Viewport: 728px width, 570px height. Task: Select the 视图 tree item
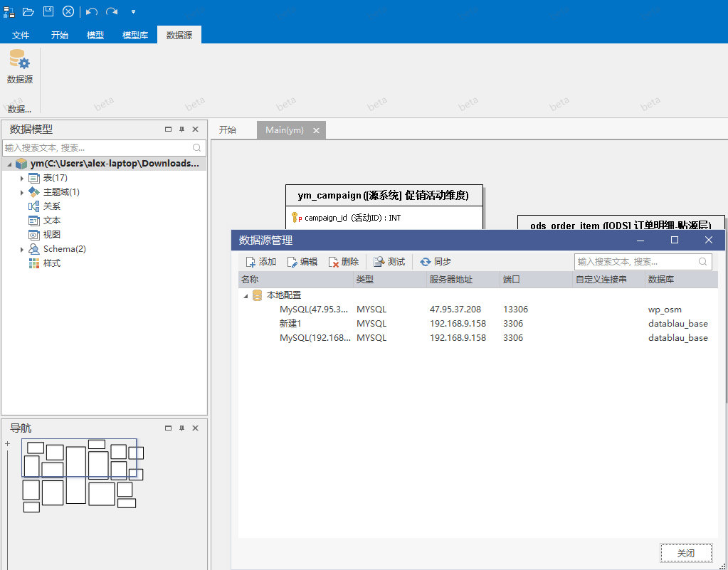(x=51, y=235)
